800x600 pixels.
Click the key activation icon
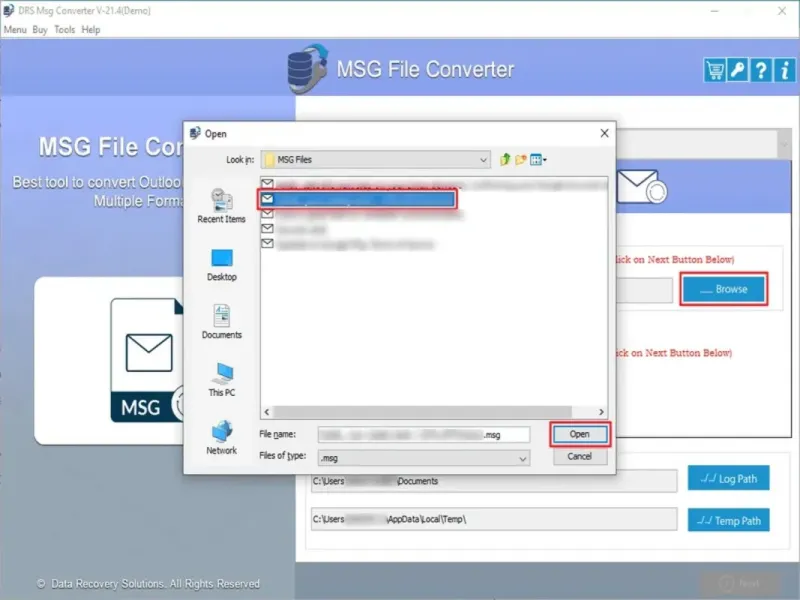point(737,70)
